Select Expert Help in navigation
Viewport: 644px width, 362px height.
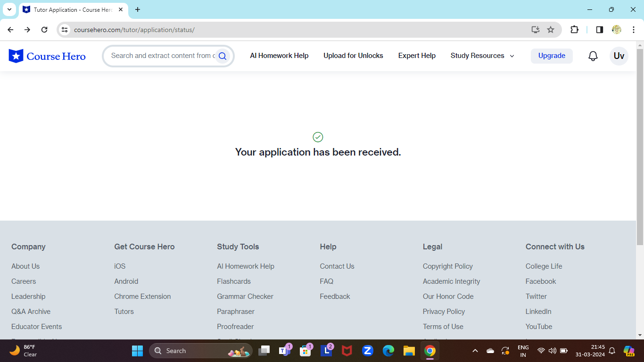click(x=417, y=56)
